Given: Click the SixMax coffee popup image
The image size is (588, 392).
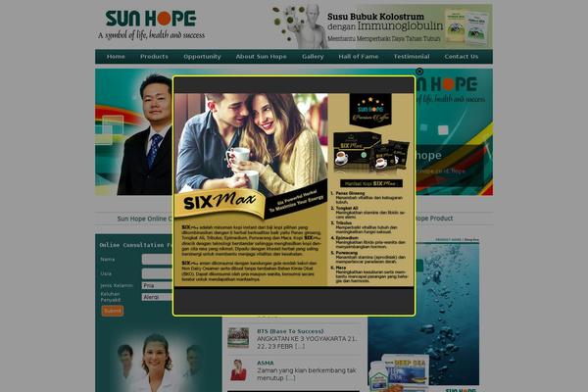Looking at the screenshot, I should [294, 190].
